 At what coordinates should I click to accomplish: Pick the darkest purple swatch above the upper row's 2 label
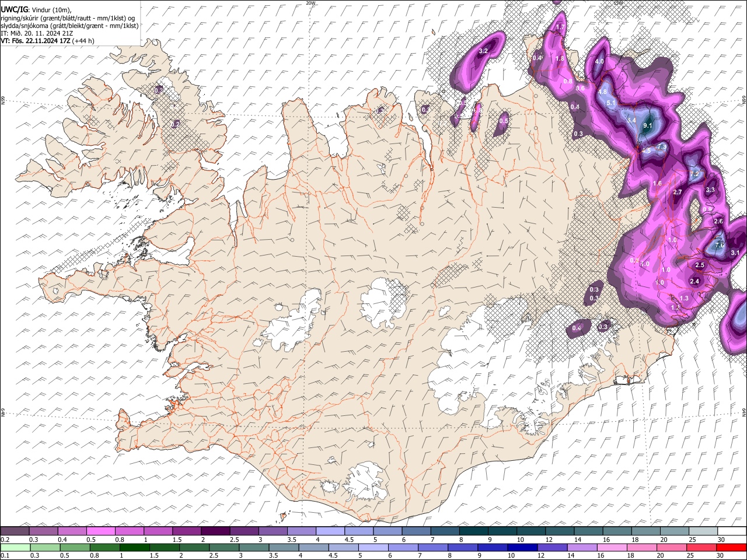pos(215,531)
